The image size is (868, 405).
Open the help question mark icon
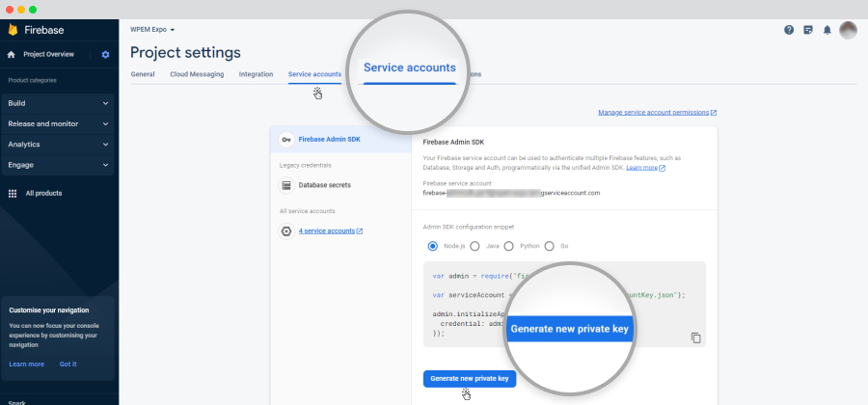pyautogui.click(x=789, y=30)
